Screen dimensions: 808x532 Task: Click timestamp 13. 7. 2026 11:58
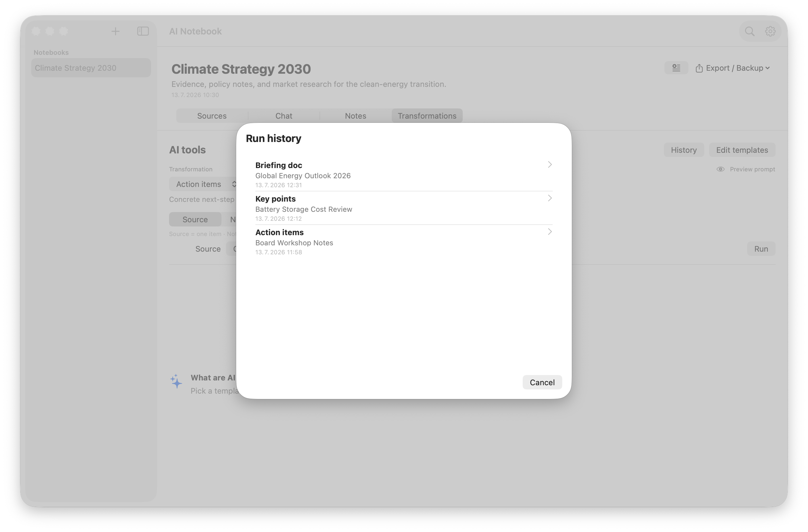pyautogui.click(x=278, y=253)
